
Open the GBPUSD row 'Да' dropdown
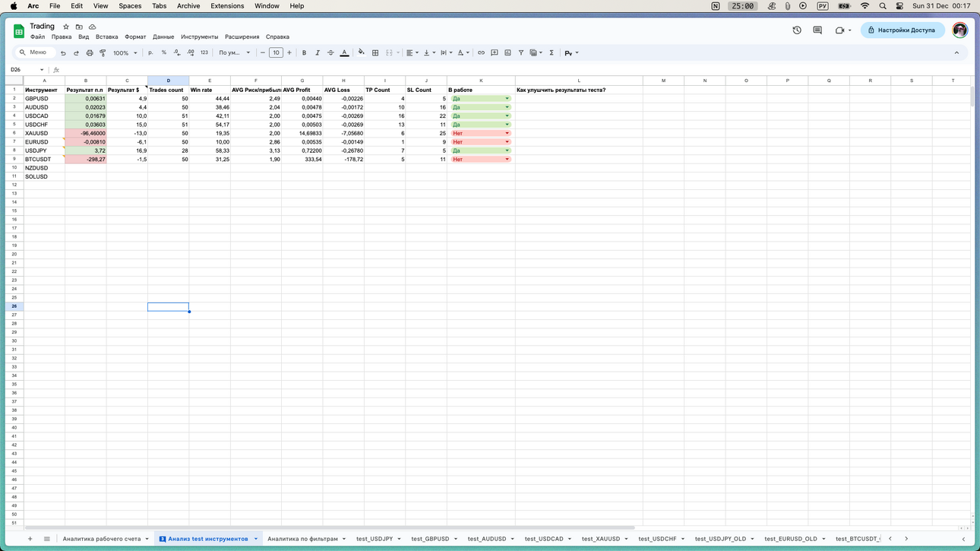(x=507, y=99)
